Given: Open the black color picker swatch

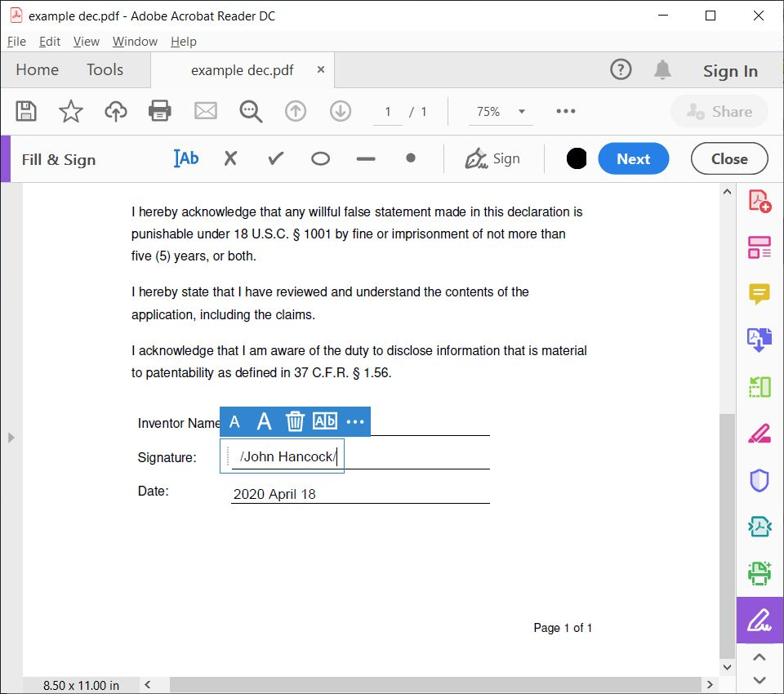Looking at the screenshot, I should tap(577, 159).
